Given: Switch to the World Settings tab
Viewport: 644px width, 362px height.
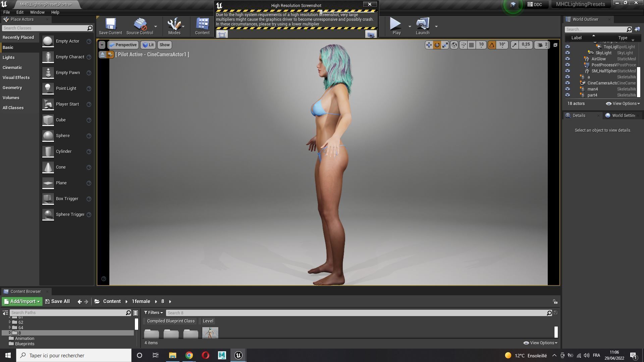Looking at the screenshot, I should click(x=621, y=116).
